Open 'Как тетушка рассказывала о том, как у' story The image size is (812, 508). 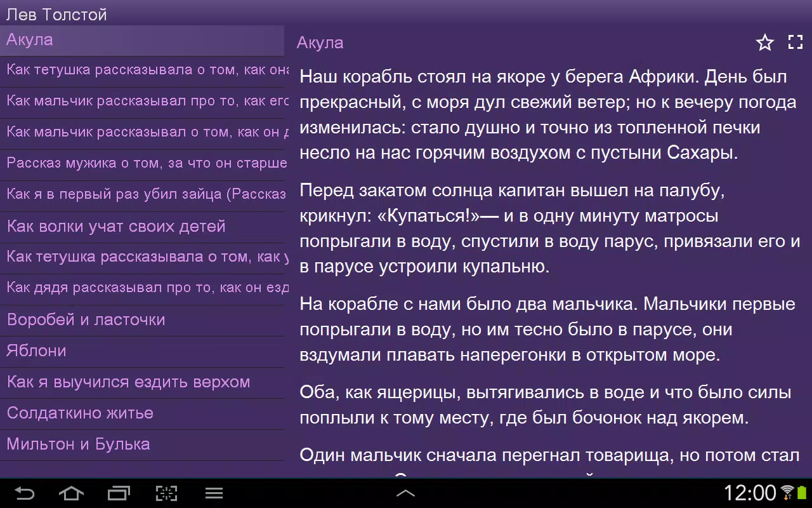point(142,258)
